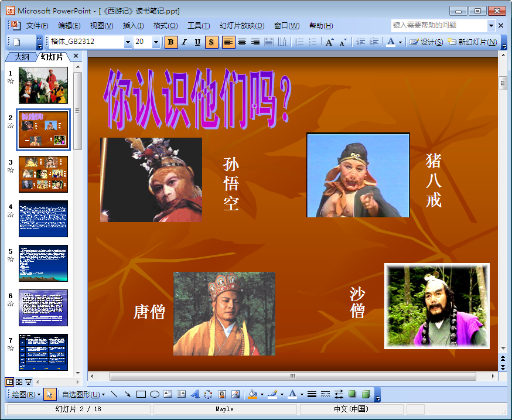Toggle Italic formatting button

pos(184,42)
